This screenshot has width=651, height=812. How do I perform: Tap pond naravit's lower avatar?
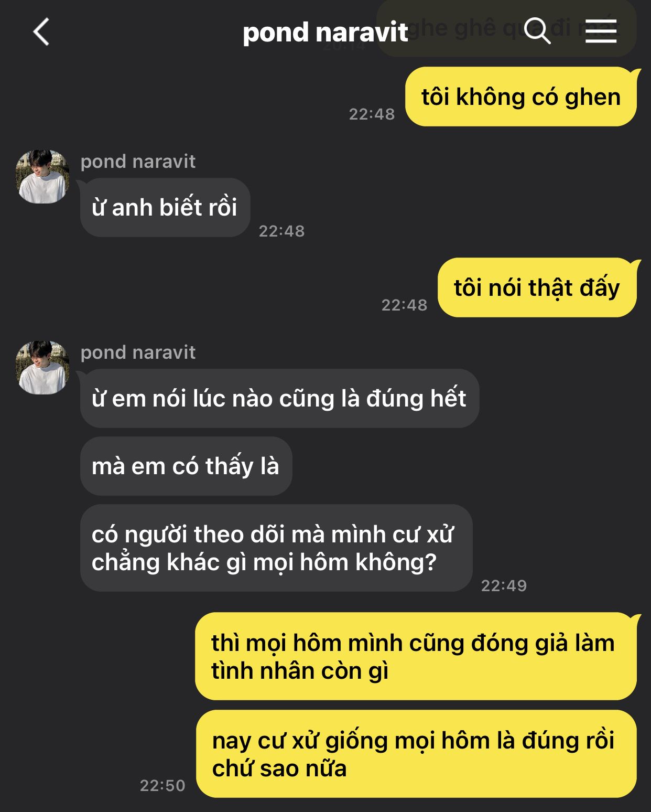[42, 367]
